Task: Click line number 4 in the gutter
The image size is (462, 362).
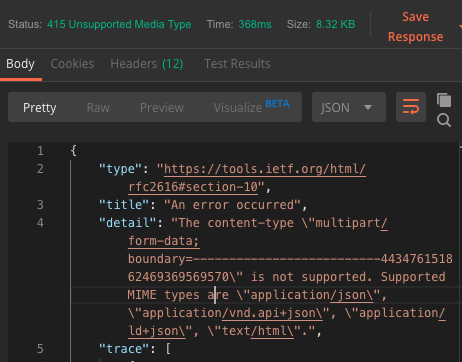Action: point(40,223)
